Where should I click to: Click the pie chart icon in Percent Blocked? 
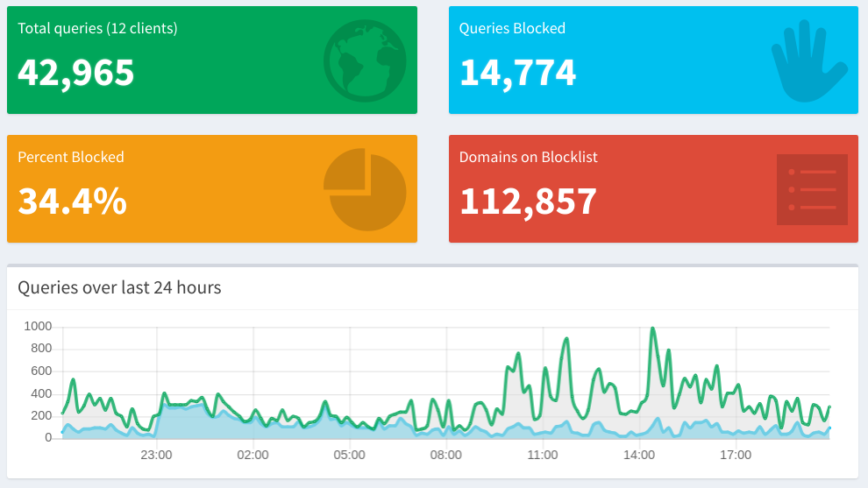pos(365,189)
